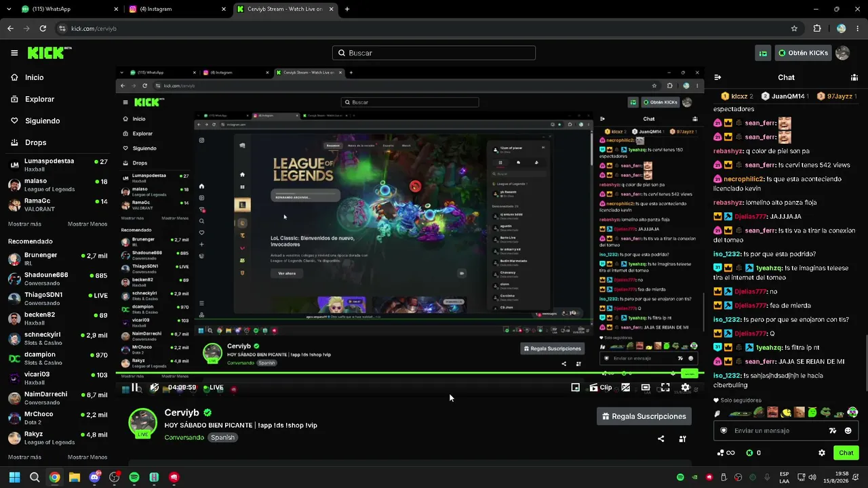The height and width of the screenshot is (488, 868).
Task: Click the KICK logo
Action: coord(50,53)
